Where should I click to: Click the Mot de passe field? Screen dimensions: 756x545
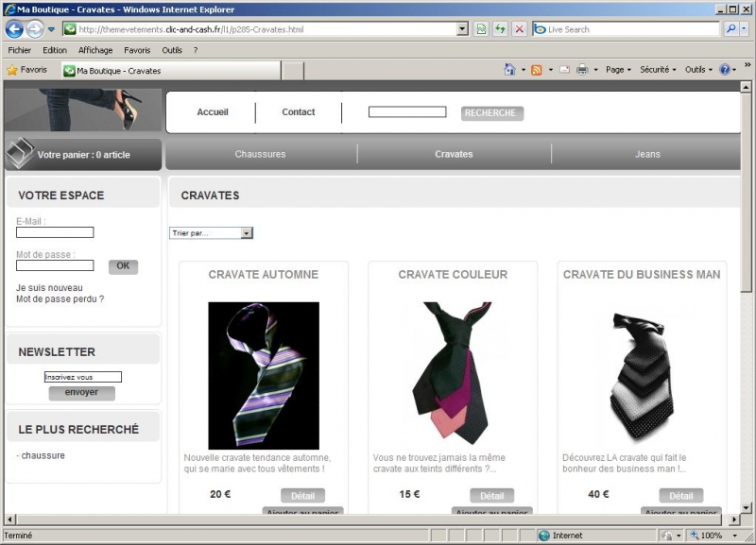tap(55, 265)
